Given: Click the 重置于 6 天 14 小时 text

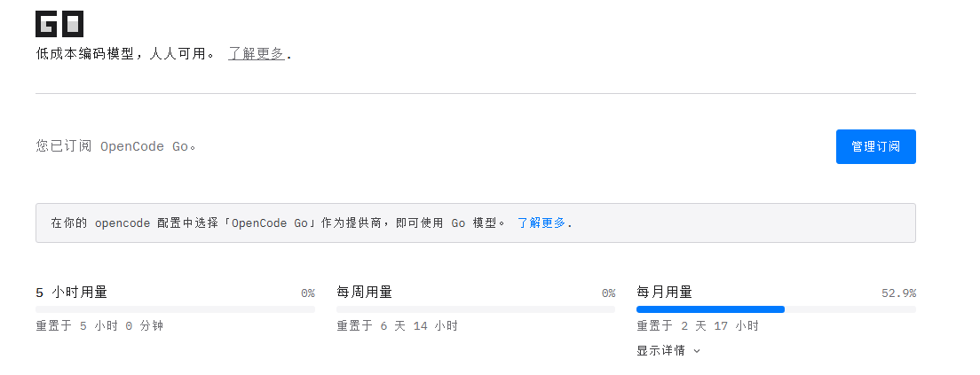Looking at the screenshot, I should [x=397, y=325].
